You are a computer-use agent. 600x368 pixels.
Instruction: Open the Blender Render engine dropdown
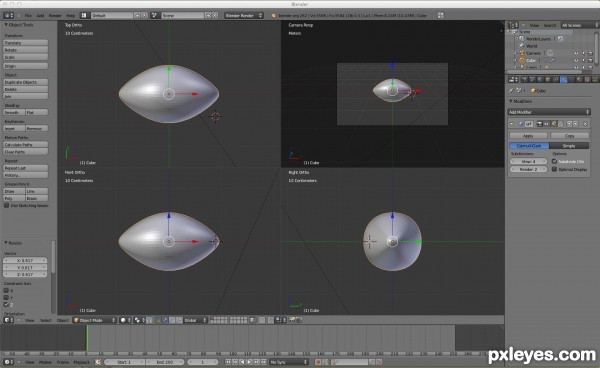tap(243, 16)
